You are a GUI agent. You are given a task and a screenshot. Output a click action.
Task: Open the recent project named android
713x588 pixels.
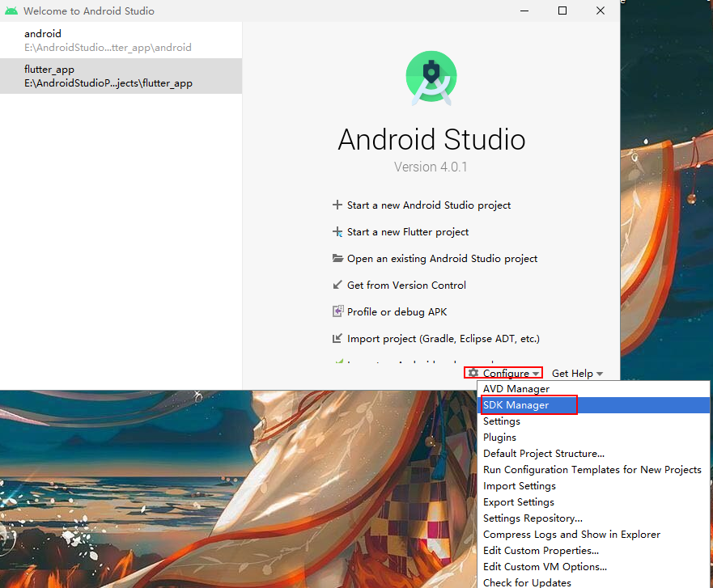[121, 40]
